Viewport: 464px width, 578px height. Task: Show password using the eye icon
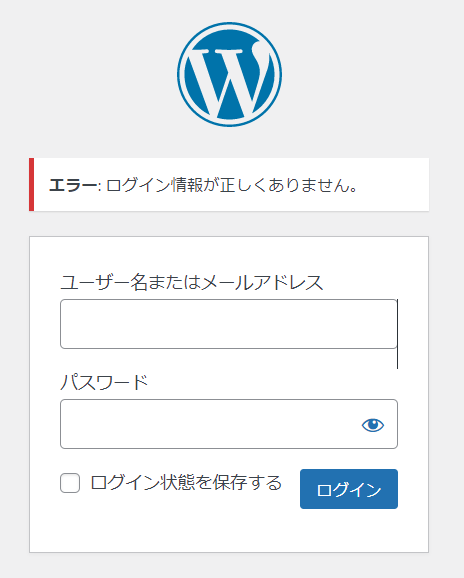pyautogui.click(x=373, y=425)
